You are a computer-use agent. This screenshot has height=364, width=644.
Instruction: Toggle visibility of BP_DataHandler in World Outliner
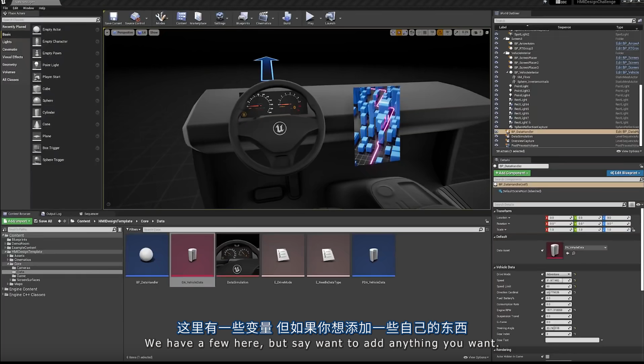(496, 131)
